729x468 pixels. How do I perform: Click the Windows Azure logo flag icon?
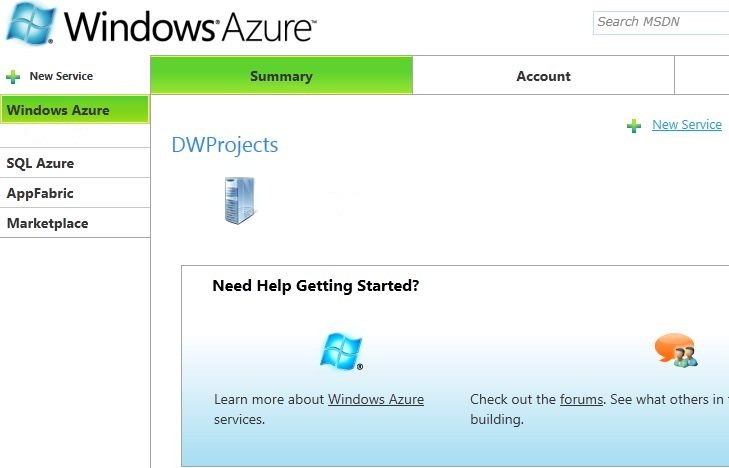[x=29, y=23]
